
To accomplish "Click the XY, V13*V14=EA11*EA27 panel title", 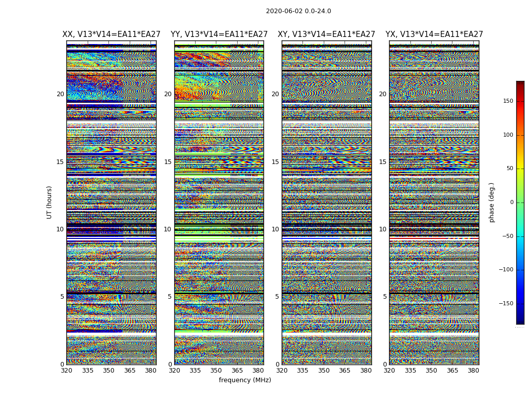I will pos(326,34).
